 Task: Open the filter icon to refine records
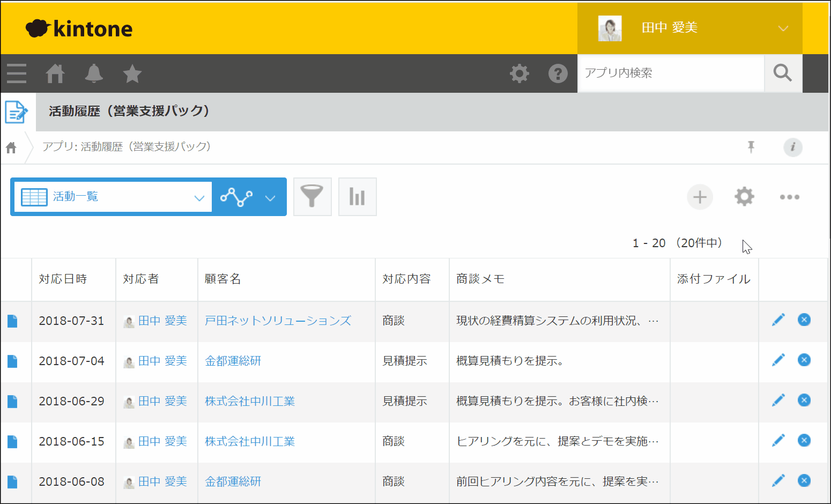point(313,197)
